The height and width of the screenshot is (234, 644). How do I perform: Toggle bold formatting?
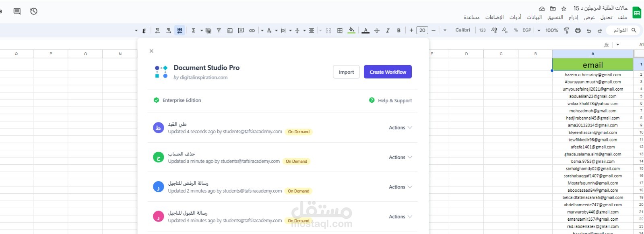point(399,30)
